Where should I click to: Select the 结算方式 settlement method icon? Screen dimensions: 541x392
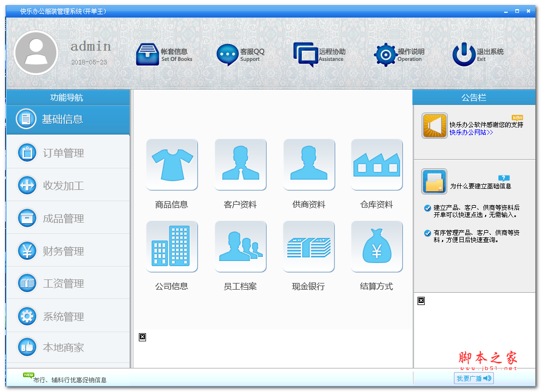(377, 247)
